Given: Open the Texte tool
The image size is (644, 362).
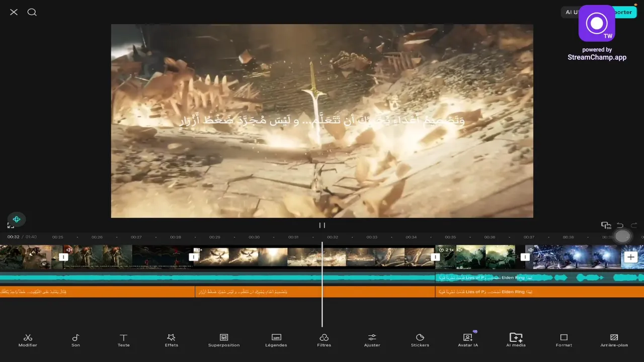Looking at the screenshot, I should tap(123, 340).
